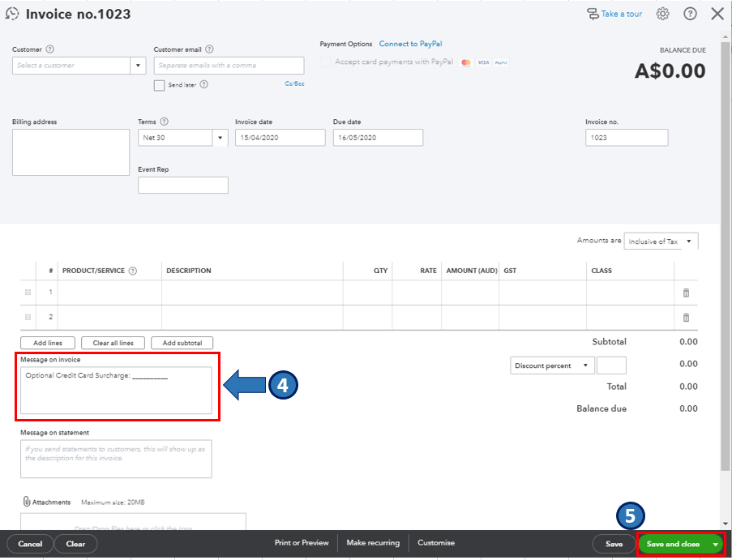Click the Take a tour link
Screen dimensions: 732x560
coord(622,14)
